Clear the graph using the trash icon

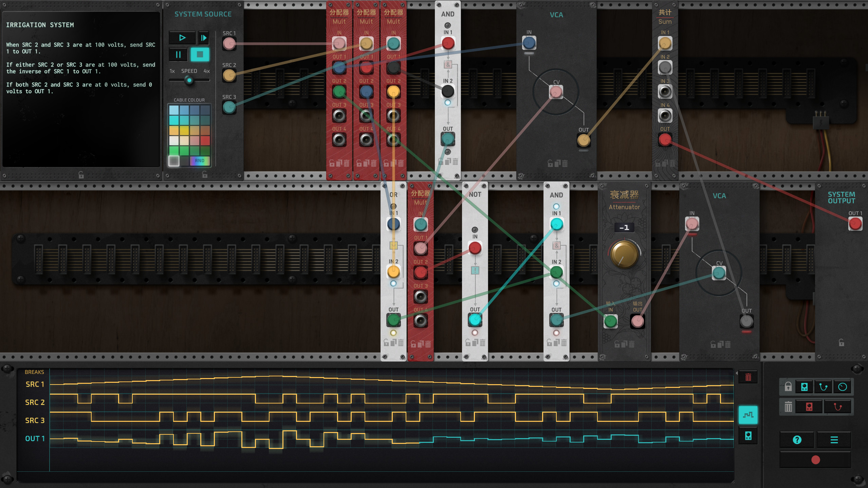tap(748, 377)
